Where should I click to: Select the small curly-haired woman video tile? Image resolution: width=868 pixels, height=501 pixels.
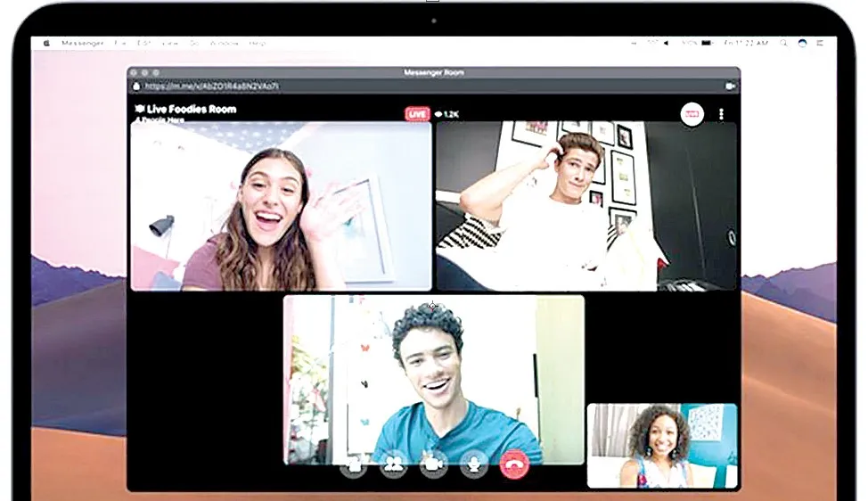[x=662, y=446]
